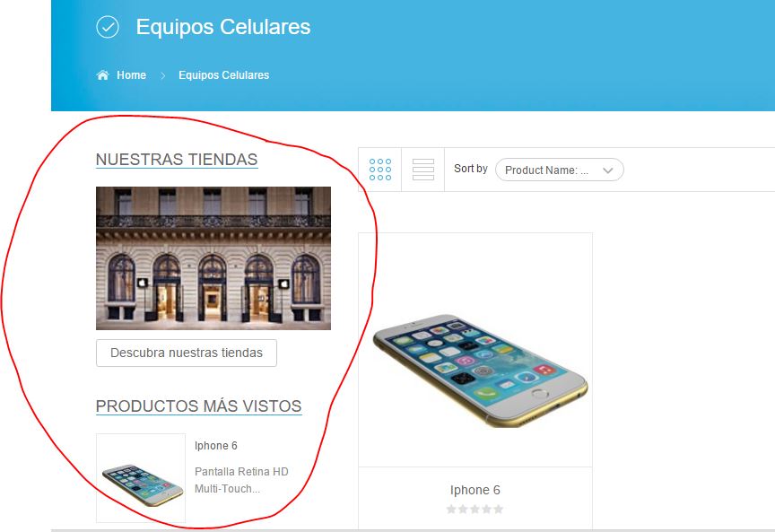
Task: Rate Iphone 6 with the fifth star
Action: 498,510
